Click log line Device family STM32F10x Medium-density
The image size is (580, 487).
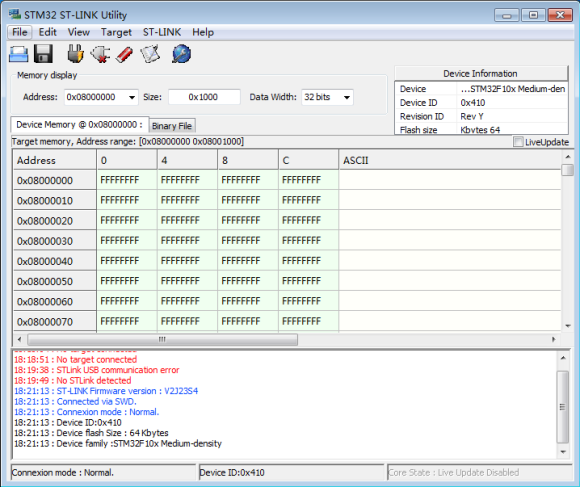pos(118,443)
